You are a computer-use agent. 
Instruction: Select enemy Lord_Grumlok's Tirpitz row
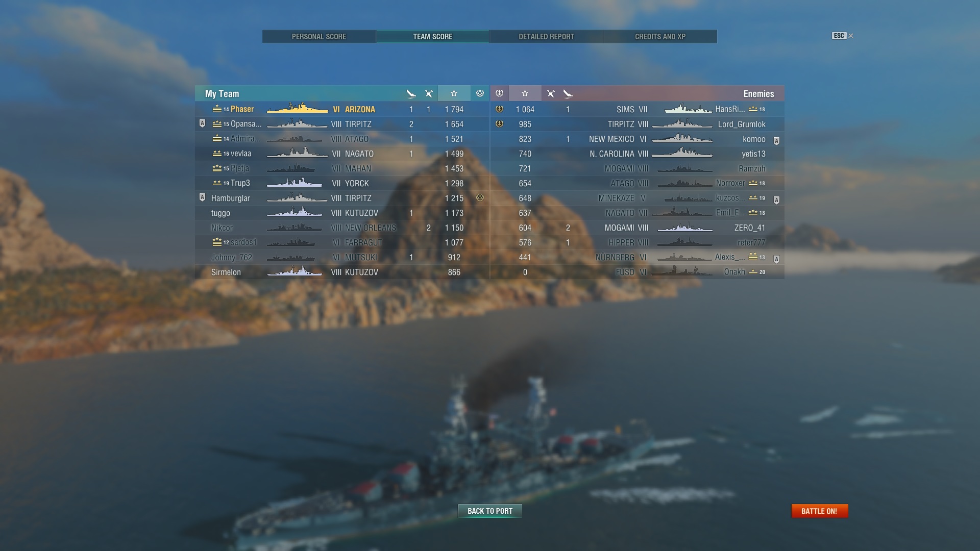tap(637, 124)
